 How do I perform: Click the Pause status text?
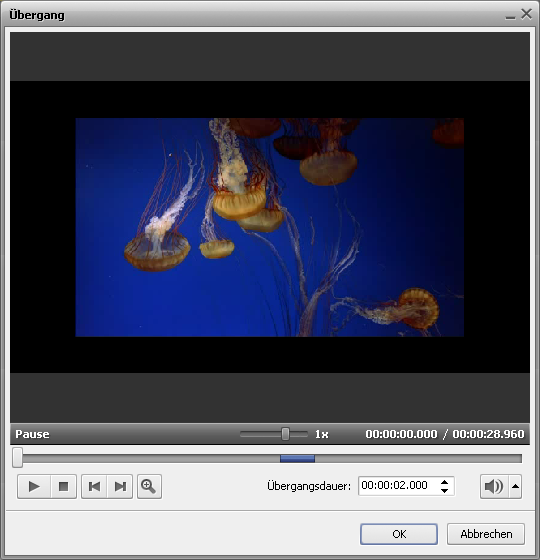32,434
